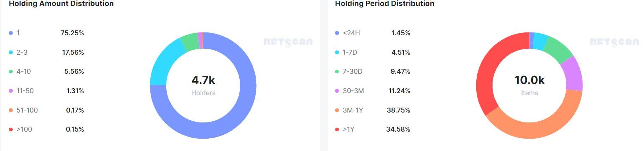Click the cyan dot beside 2-3 legend
The height and width of the screenshot is (151, 644).
click(x=11, y=53)
